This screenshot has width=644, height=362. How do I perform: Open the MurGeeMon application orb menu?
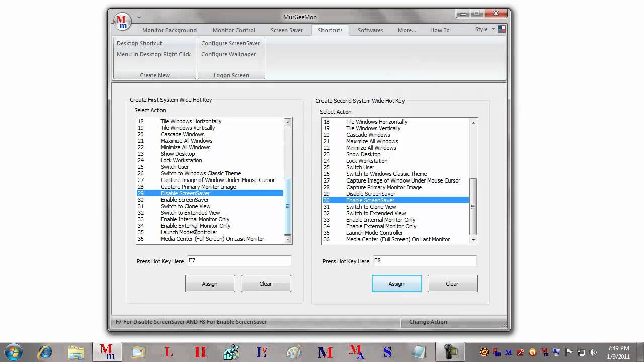121,21
